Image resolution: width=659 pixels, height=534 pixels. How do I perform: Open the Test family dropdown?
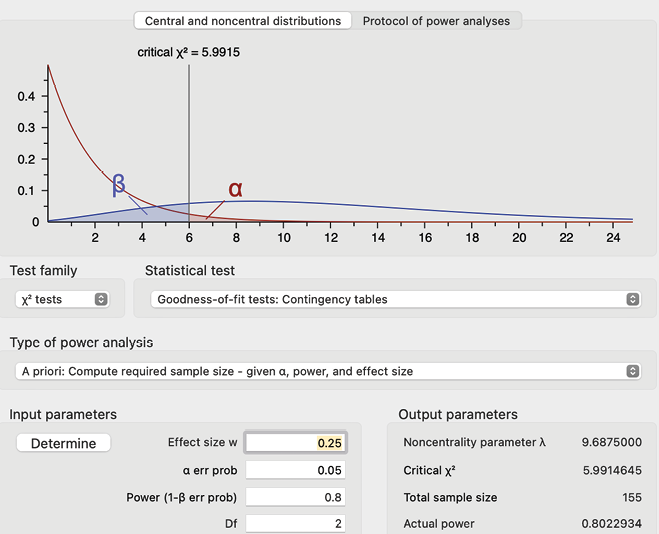63,299
